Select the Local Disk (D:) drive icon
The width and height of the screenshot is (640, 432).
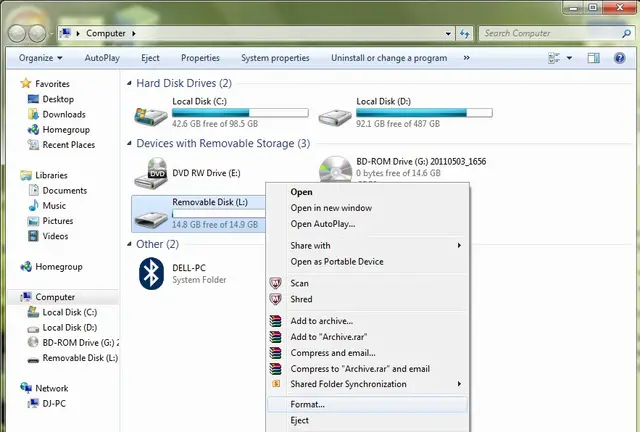[335, 118]
